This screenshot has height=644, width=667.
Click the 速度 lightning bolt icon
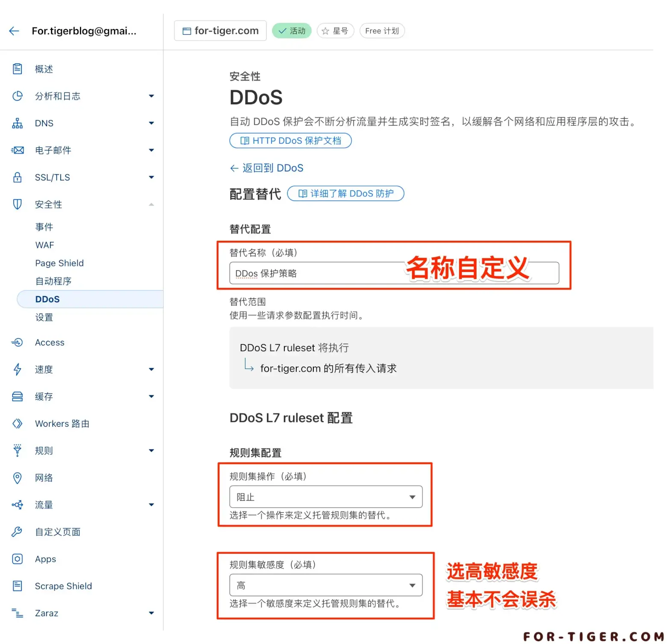pyautogui.click(x=17, y=369)
